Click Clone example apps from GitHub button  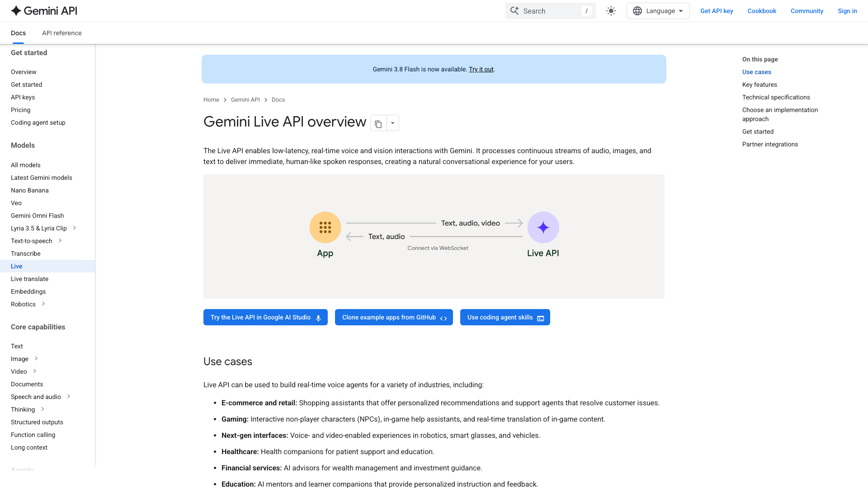click(x=394, y=317)
